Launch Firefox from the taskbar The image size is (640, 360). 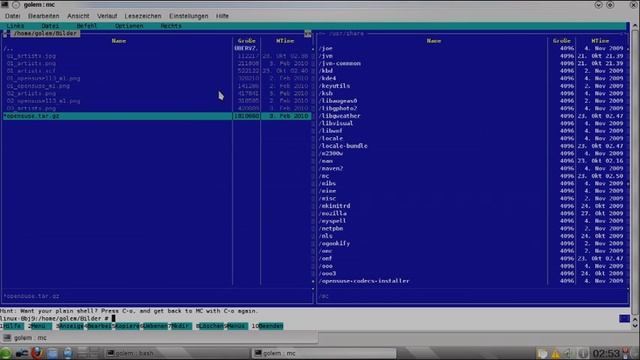pos(37,353)
